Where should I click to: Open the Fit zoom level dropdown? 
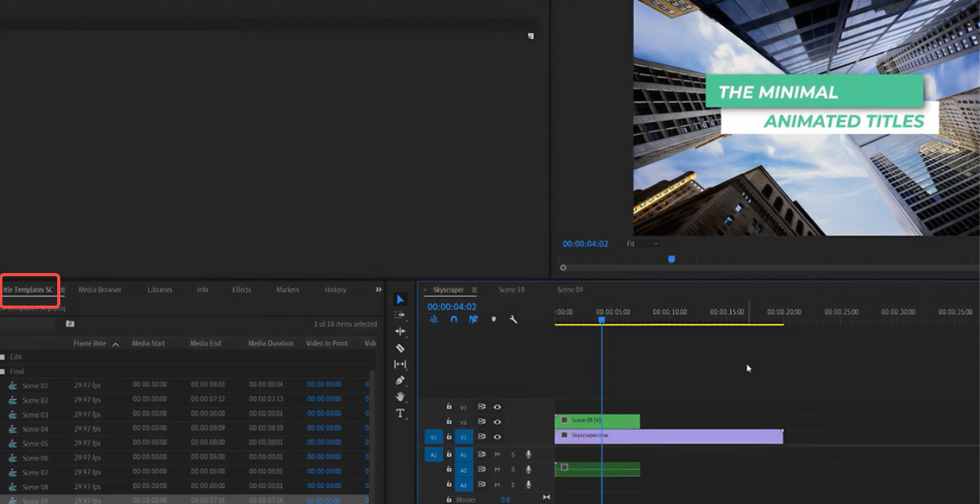tap(643, 243)
